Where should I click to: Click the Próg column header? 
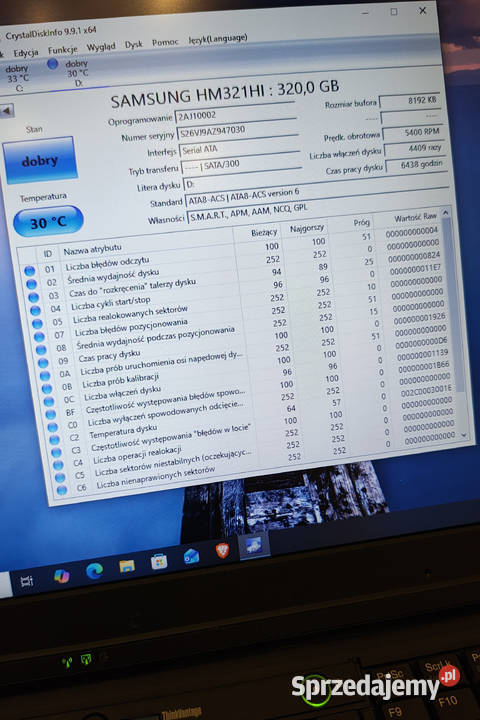[361, 223]
